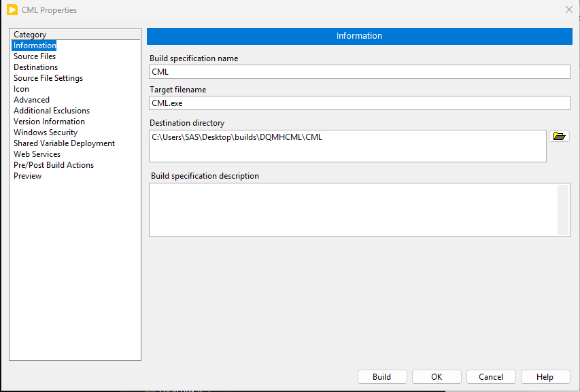Click into the Target filename field
The image size is (580, 392).
360,103
